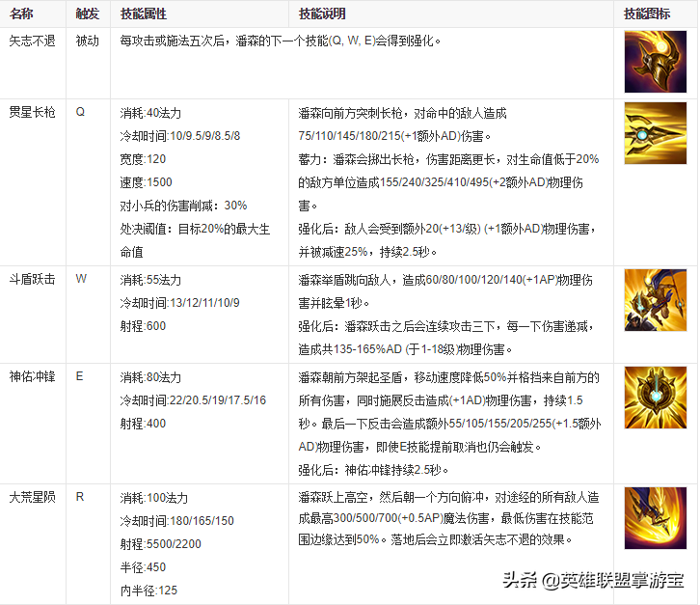
Task: Click the R trigger key cell
Action: point(80,497)
